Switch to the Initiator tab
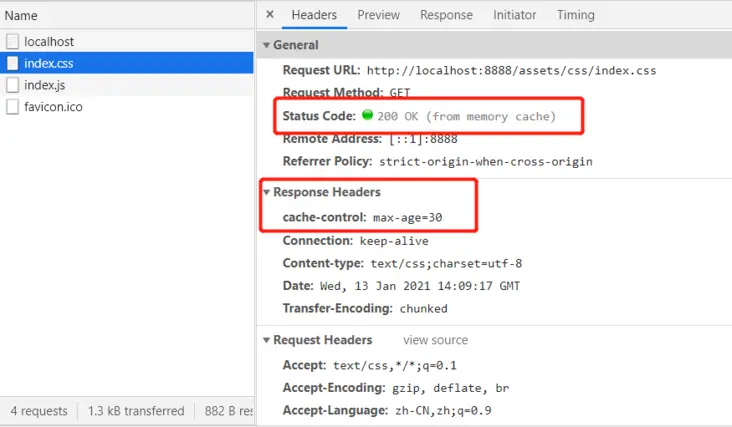 [x=514, y=15]
